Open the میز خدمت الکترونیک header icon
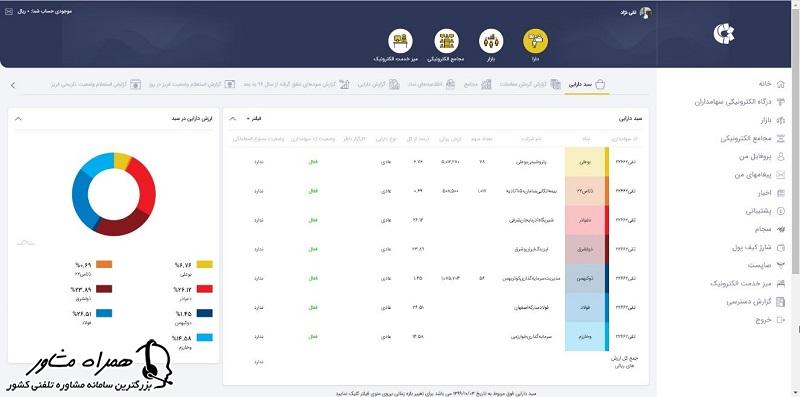The image size is (800, 397). 401,41
